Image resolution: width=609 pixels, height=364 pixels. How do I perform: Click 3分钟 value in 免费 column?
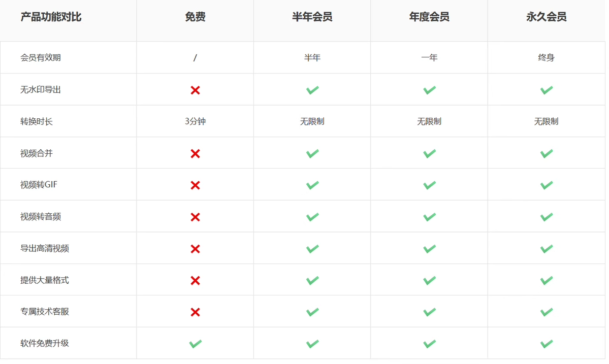tap(195, 121)
